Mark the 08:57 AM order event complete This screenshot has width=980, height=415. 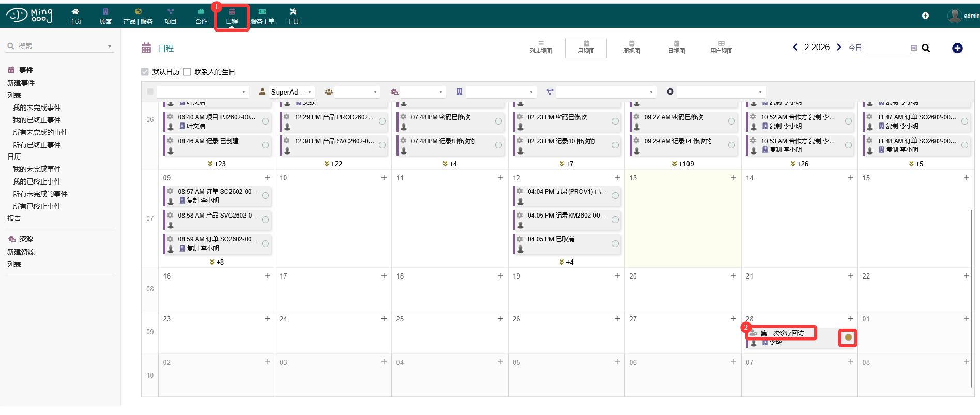265,196
